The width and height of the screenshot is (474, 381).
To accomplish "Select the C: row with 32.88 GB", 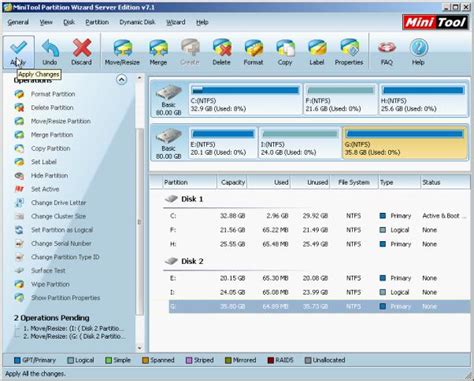I will click(319, 216).
